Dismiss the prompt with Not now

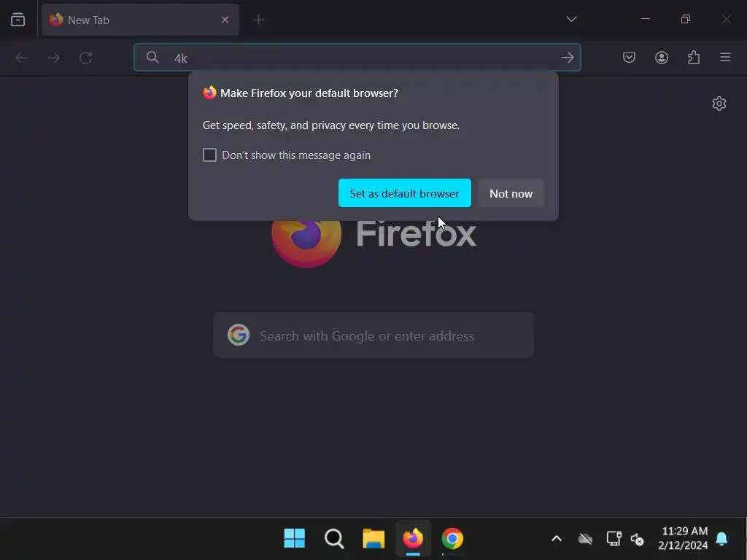511,192
